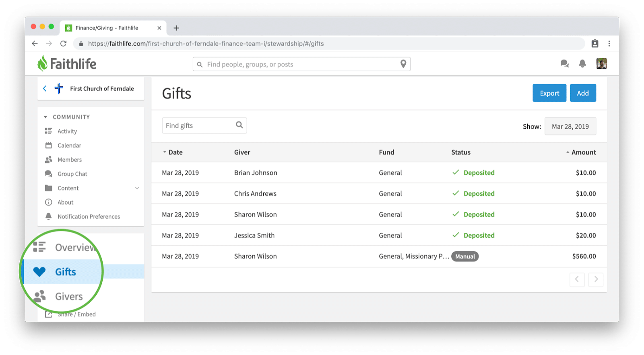Click the Fund column header
This screenshot has height=355, width=644.
tap(386, 152)
